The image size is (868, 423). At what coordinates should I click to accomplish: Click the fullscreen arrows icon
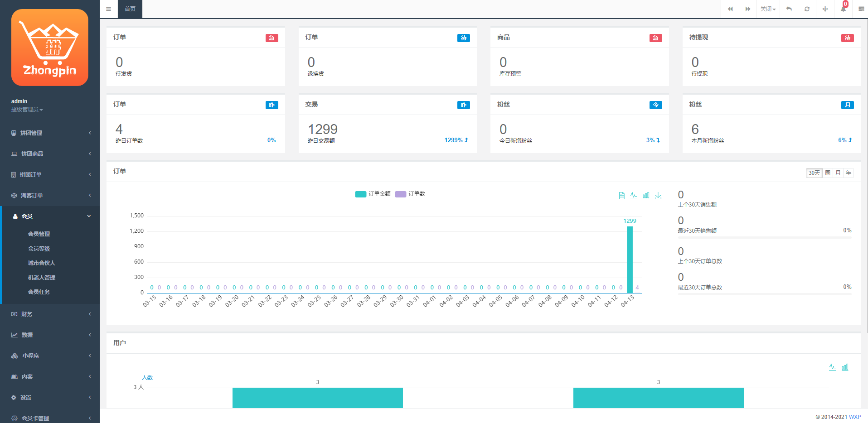(x=825, y=9)
